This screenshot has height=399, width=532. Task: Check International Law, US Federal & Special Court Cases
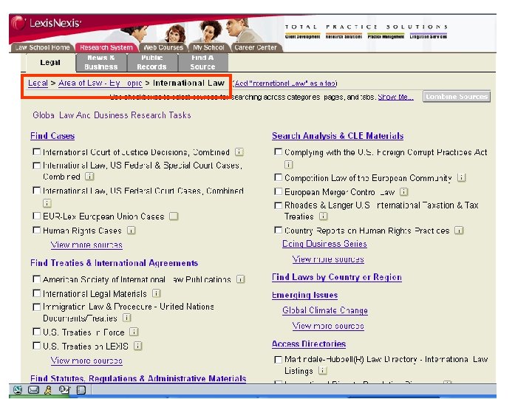click(x=36, y=166)
